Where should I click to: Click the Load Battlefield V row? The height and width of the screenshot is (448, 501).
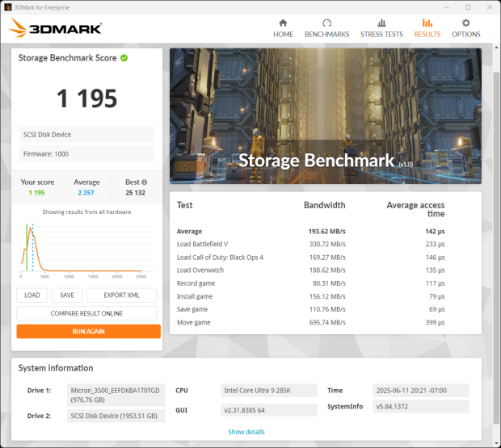click(310, 244)
